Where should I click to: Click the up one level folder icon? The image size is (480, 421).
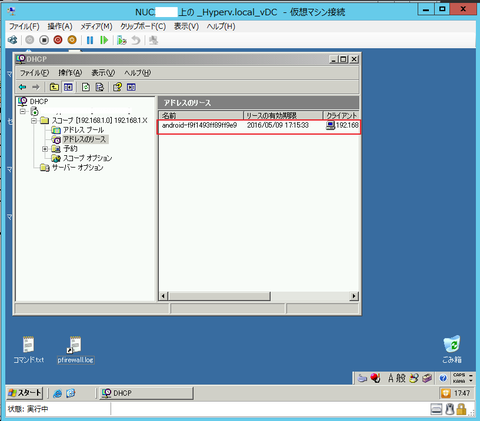[54, 87]
